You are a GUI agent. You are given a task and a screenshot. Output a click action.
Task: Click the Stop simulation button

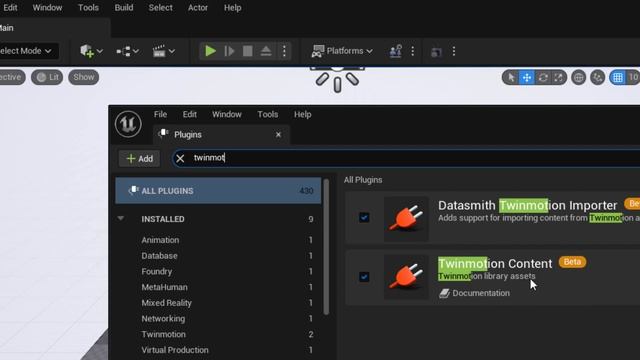[x=247, y=51]
